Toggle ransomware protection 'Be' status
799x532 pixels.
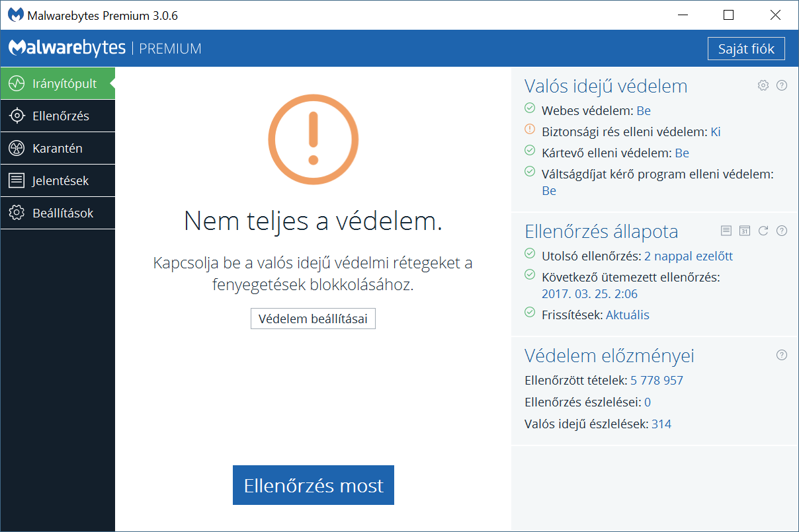[x=549, y=191]
